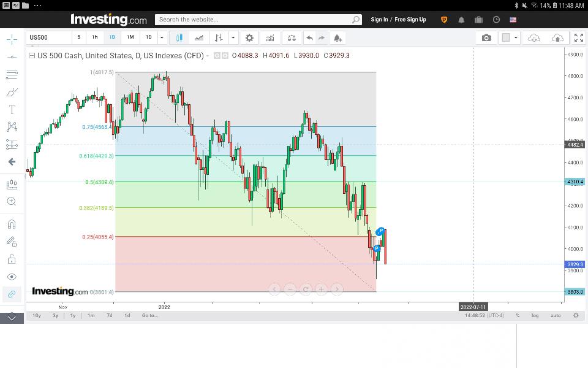The width and height of the screenshot is (588, 368).
Task: Toggle stay in drawing mode
Action: tap(12, 242)
